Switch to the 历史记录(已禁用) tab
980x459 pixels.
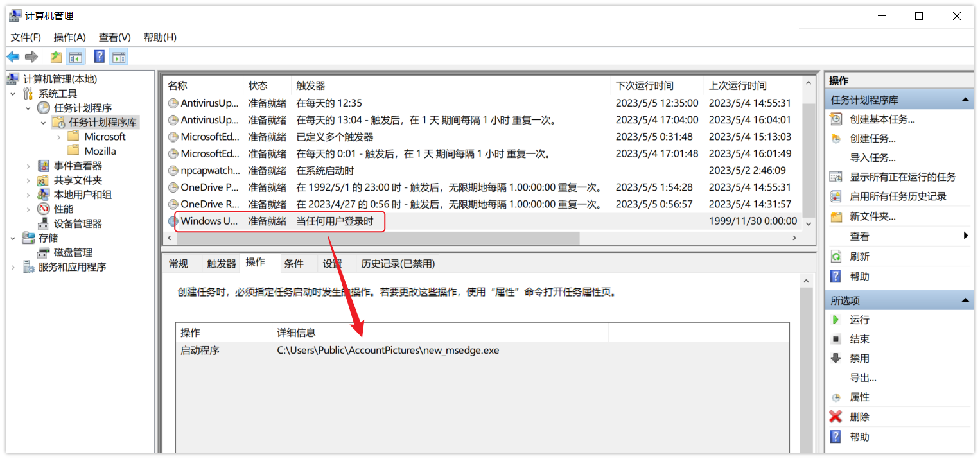click(x=398, y=263)
